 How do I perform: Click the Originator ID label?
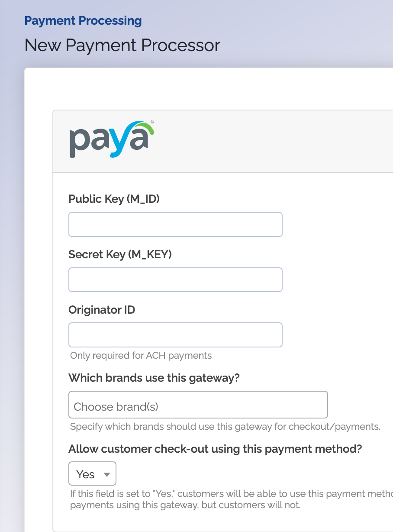(x=101, y=310)
